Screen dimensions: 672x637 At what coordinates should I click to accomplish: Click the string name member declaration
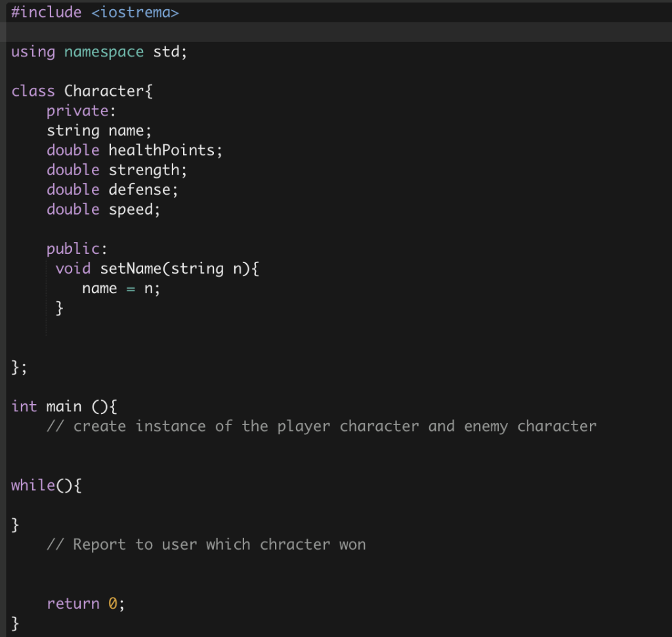pos(98,130)
